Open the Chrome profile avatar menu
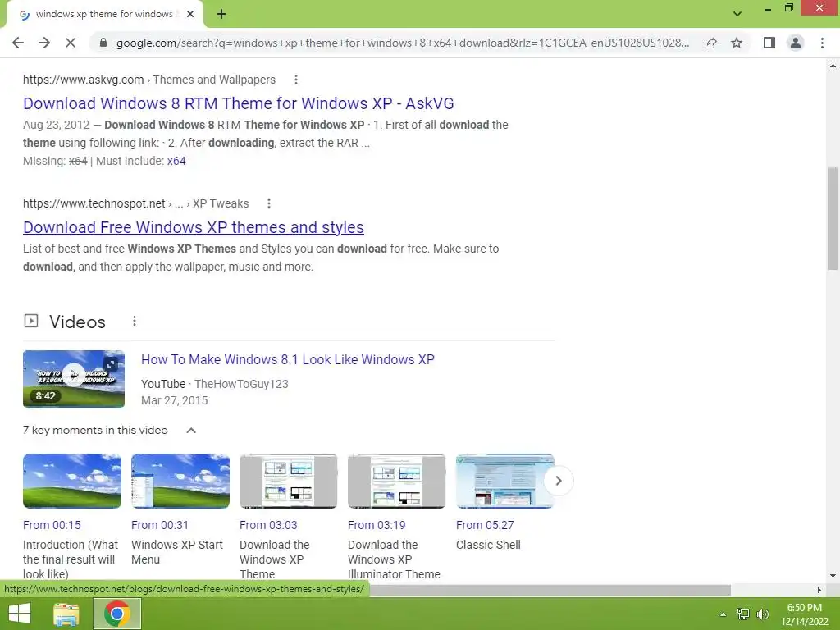The height and width of the screenshot is (630, 840). [x=796, y=43]
